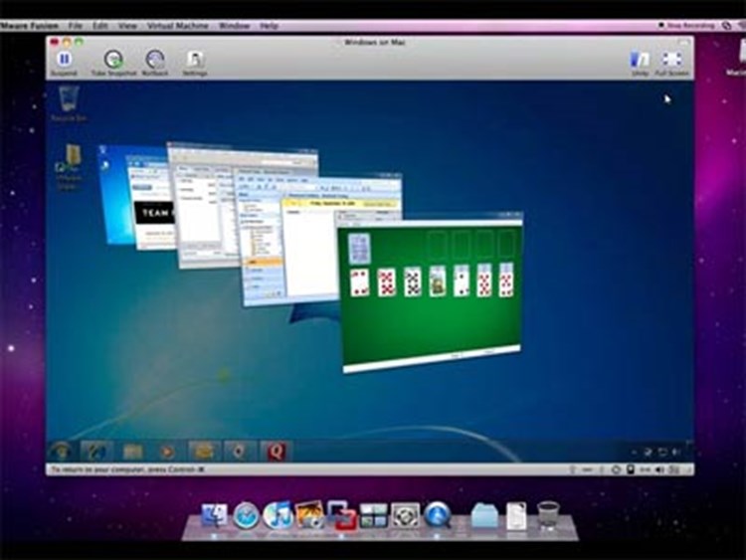
Task: Open the VMware Fusion application menu
Action: (30, 26)
